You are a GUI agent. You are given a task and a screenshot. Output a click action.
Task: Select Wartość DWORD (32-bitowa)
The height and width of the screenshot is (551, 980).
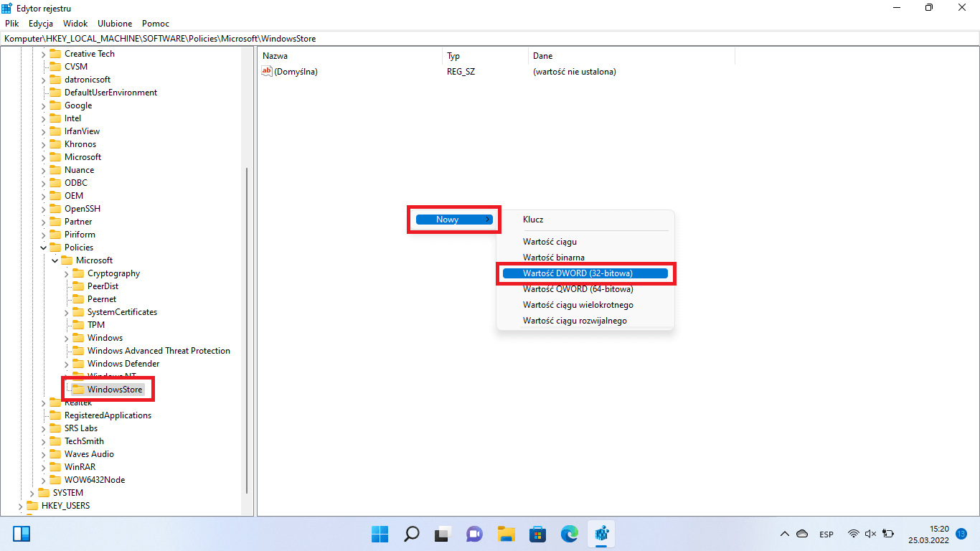[x=585, y=273]
